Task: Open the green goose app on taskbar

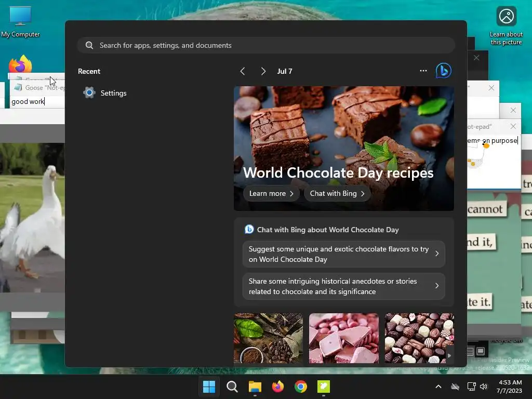Action: (x=324, y=387)
